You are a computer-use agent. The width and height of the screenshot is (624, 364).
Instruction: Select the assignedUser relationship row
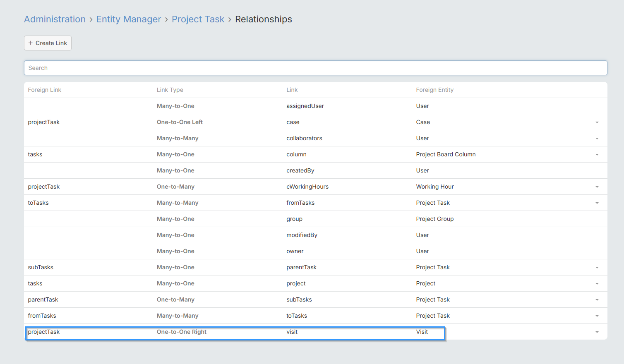click(305, 106)
